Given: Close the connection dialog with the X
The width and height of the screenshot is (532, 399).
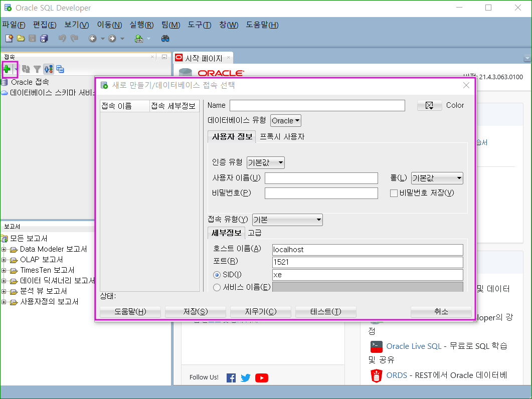Looking at the screenshot, I should (466, 85).
